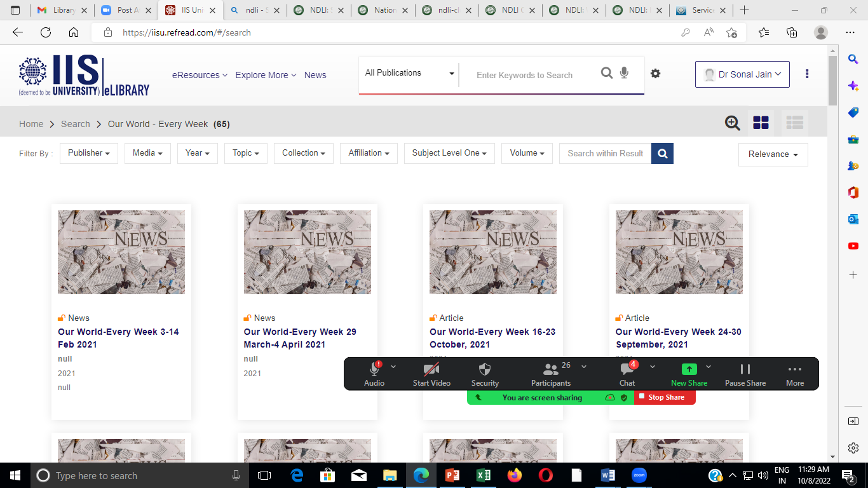Viewport: 868px width, 488px height.
Task: Click the voice search microphone icon
Action: click(x=624, y=74)
